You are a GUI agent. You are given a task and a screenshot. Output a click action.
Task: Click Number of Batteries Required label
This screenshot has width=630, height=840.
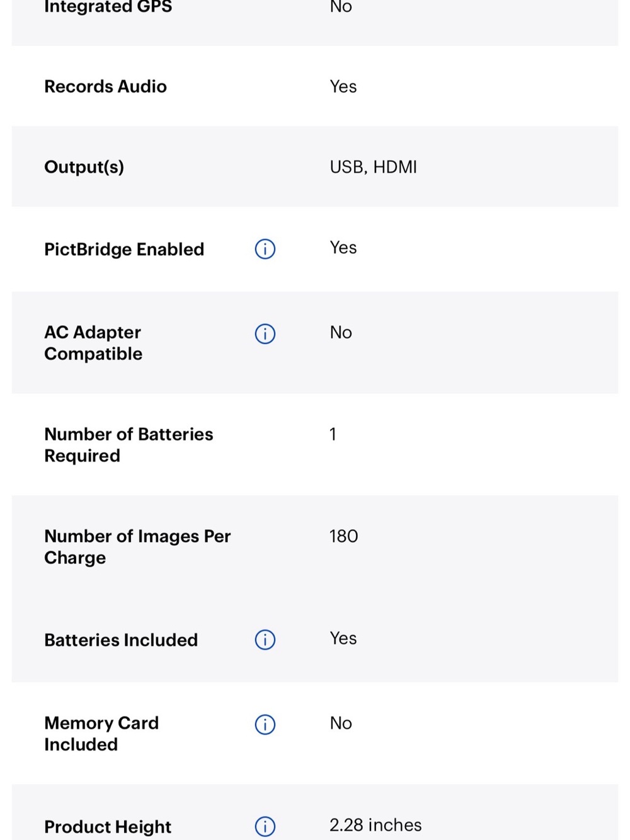click(x=129, y=445)
